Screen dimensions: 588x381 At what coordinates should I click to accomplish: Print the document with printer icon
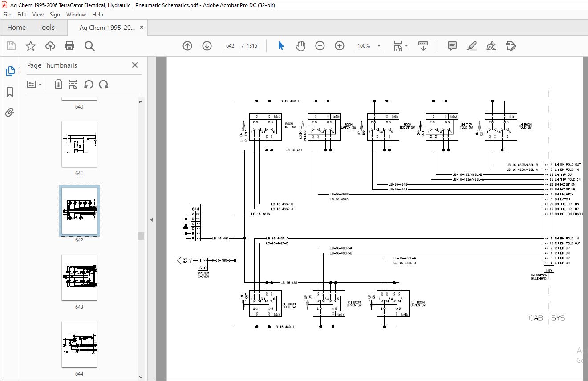69,46
